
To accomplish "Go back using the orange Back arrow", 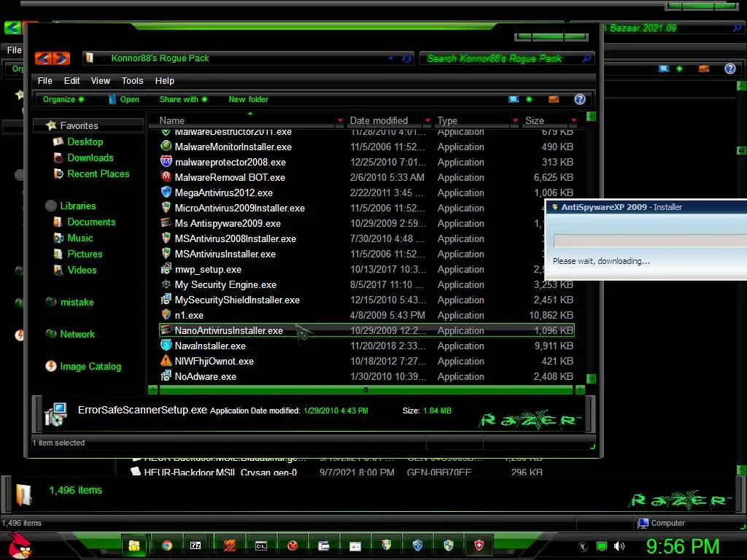I will point(43,58).
